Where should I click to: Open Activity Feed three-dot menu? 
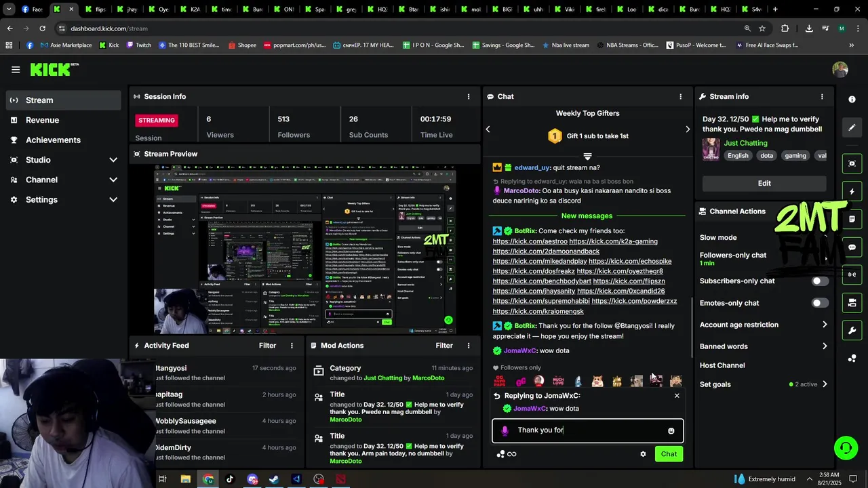coord(292,346)
